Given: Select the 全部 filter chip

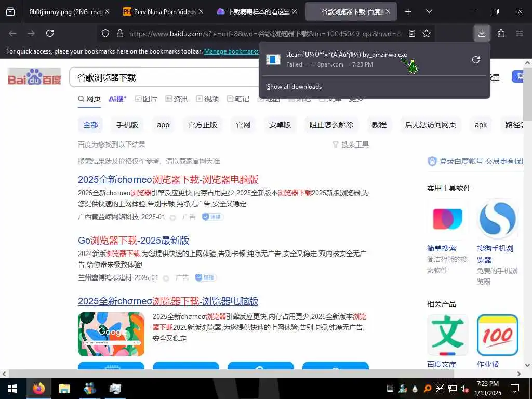Looking at the screenshot, I should (90, 125).
